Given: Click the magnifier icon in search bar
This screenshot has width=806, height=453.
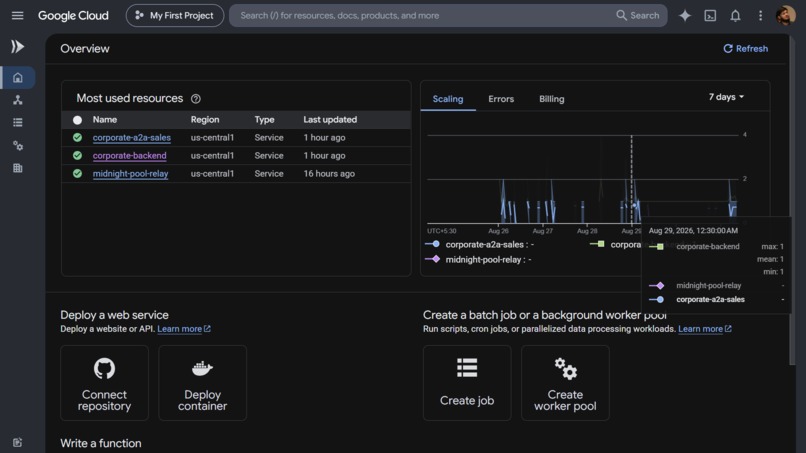Looking at the screenshot, I should (x=621, y=15).
